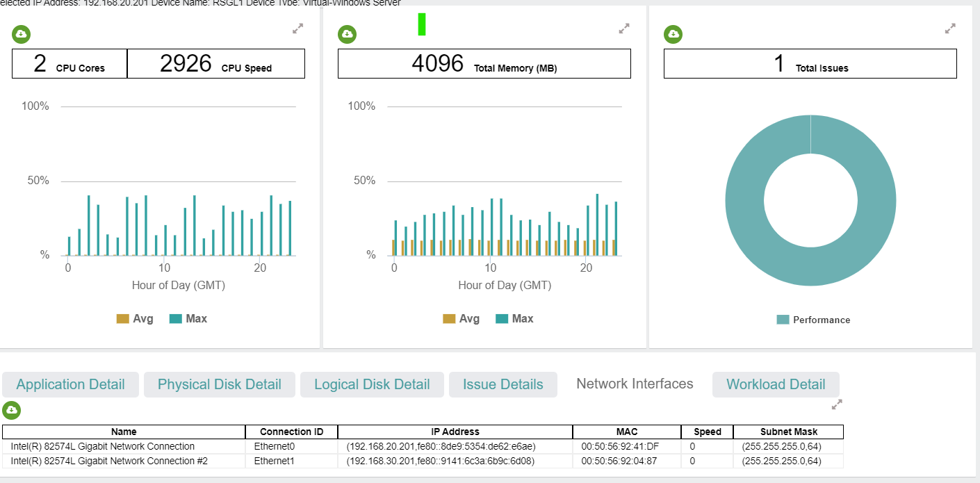Toggle the Performance legend in donut chart
This screenshot has height=483, width=980.
pyautogui.click(x=813, y=320)
